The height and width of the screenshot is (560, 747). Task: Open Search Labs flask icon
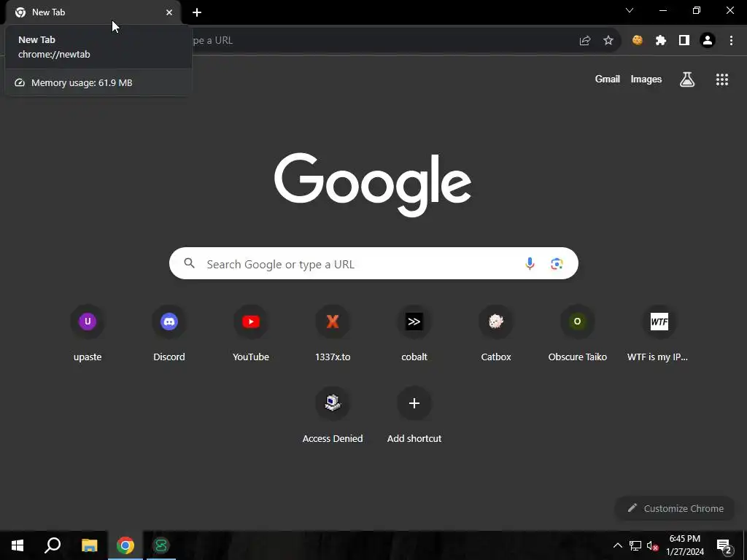[x=687, y=79]
